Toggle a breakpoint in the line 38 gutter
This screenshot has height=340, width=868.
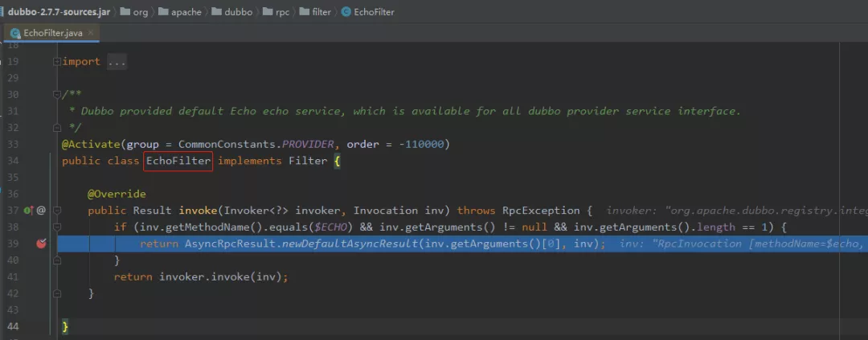pyautogui.click(x=41, y=227)
